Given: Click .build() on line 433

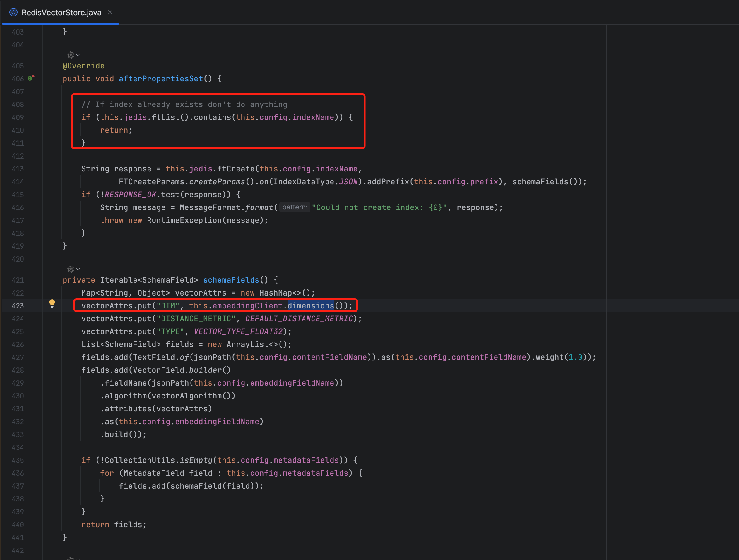Looking at the screenshot, I should coord(121,434).
